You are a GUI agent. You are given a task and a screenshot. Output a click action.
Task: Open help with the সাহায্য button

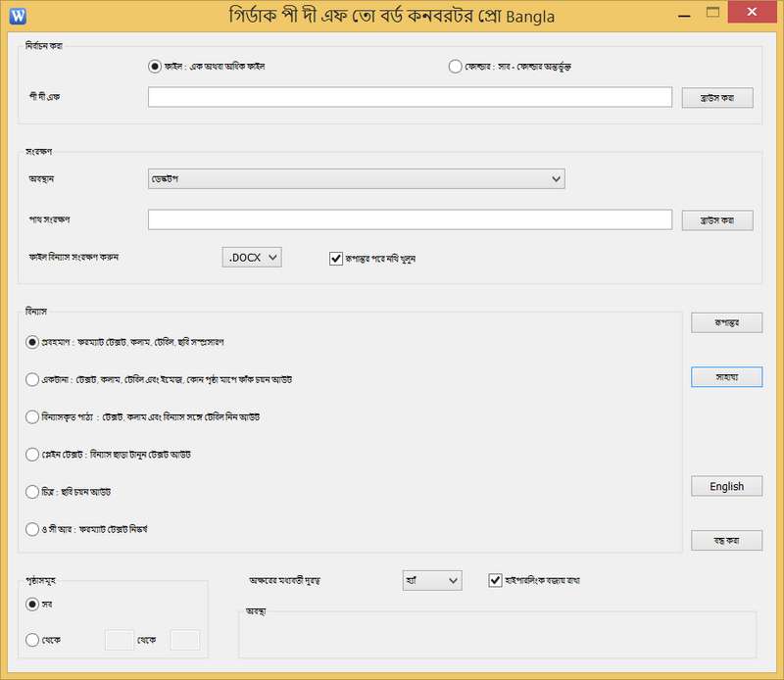pos(726,377)
